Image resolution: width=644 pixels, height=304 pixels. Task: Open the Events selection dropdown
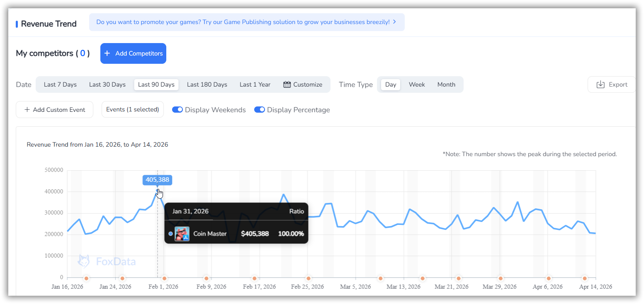pyautogui.click(x=132, y=109)
